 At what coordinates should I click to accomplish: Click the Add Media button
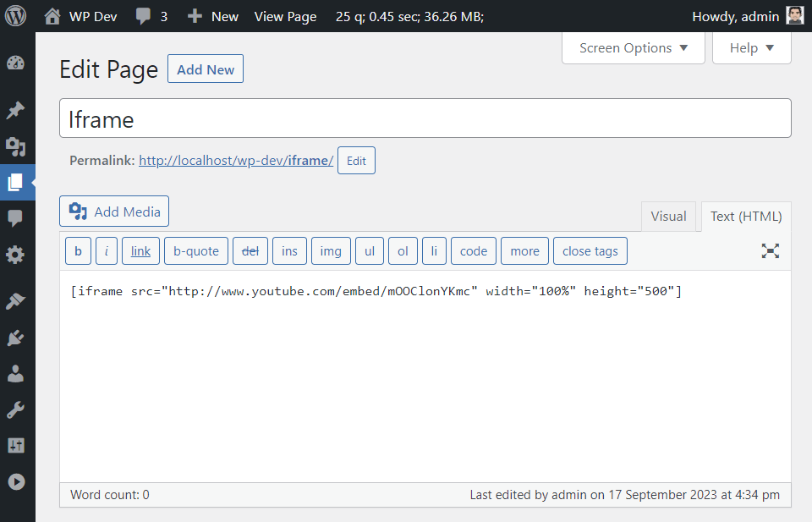tap(114, 212)
